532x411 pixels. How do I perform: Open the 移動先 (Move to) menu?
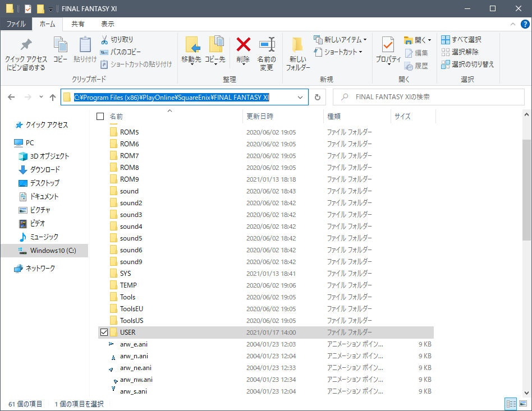coord(191,51)
